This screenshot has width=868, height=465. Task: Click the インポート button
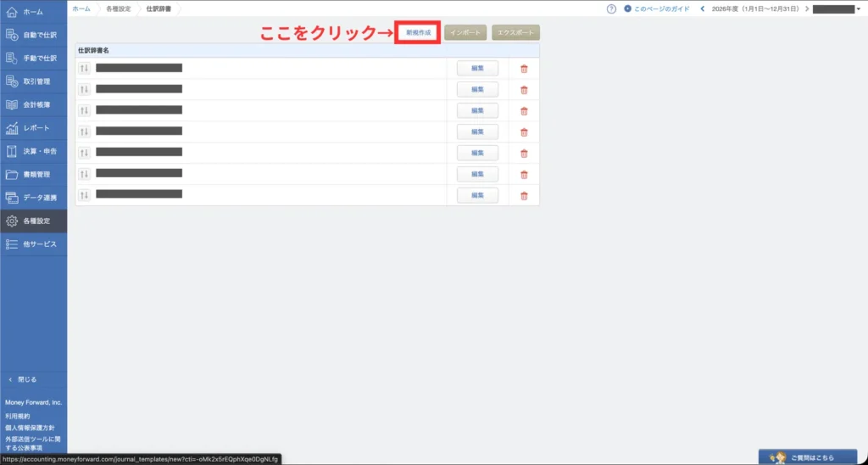465,32
